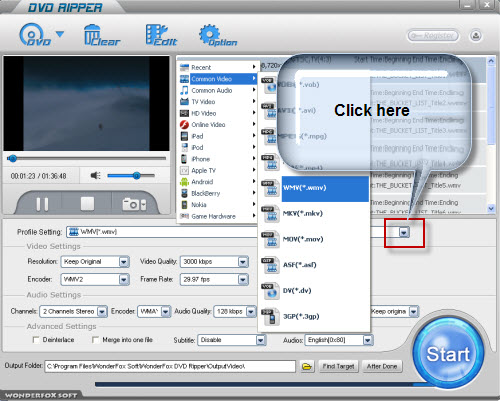Pick the MPG format icon

pyautogui.click(x=269, y=136)
